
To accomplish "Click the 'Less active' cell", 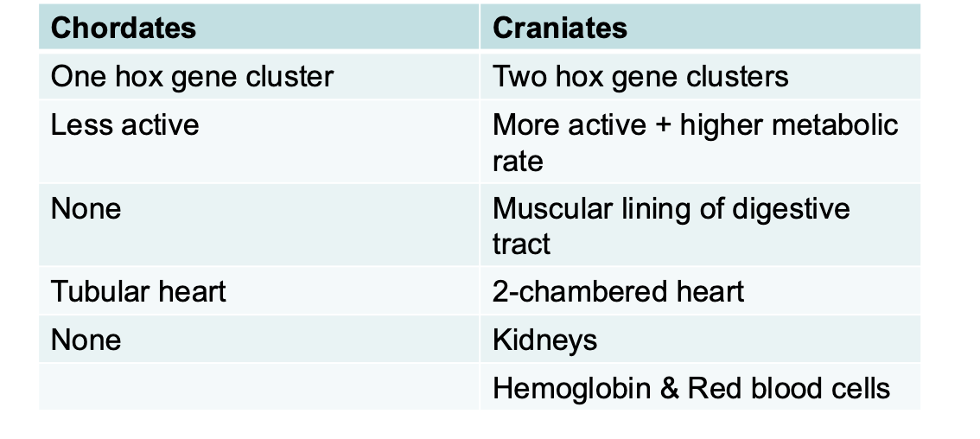I will pyautogui.click(x=125, y=125).
